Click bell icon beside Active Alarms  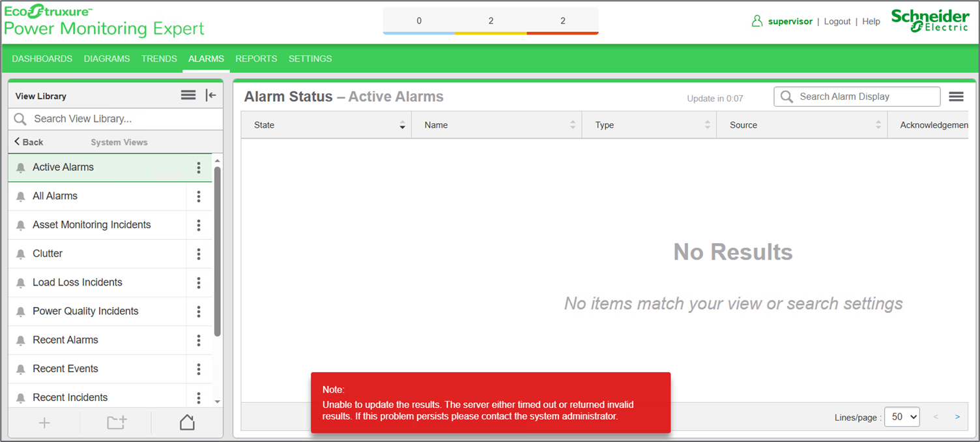21,168
